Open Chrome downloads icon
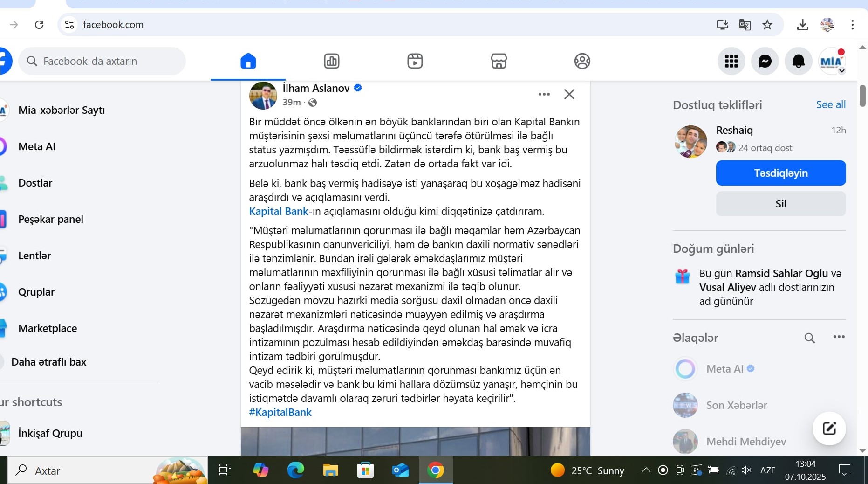 (x=802, y=25)
